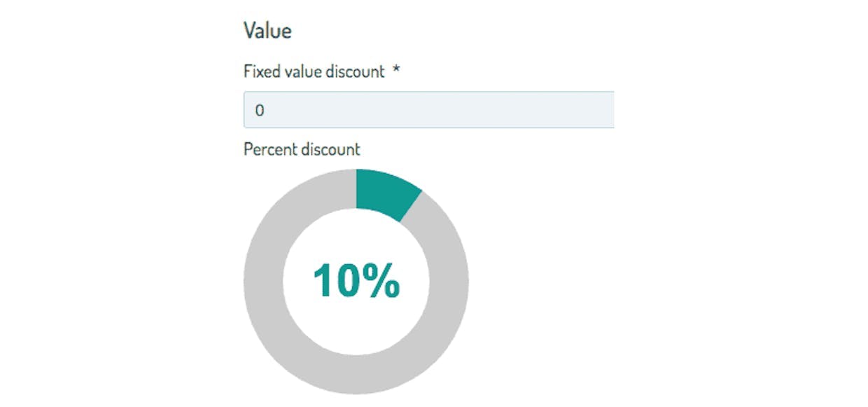The width and height of the screenshot is (868, 407).
Task: Click the gray ring on the chart's left side
Action: (263, 282)
